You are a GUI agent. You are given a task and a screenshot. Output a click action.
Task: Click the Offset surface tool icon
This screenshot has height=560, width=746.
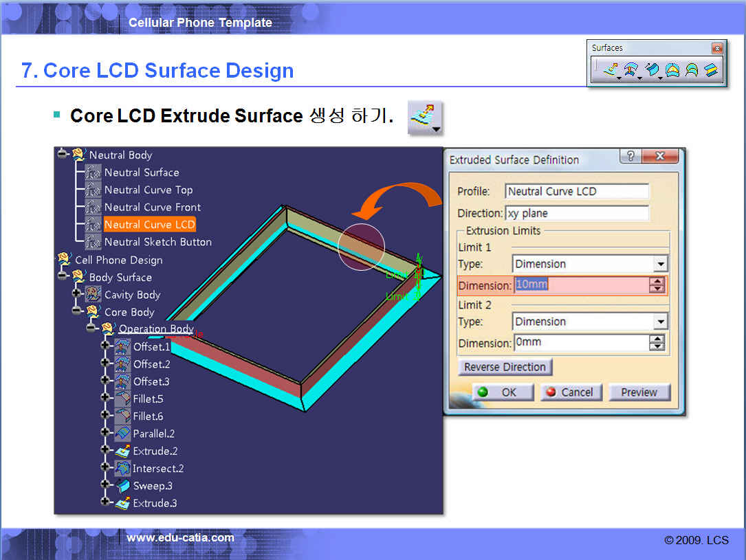pos(630,70)
